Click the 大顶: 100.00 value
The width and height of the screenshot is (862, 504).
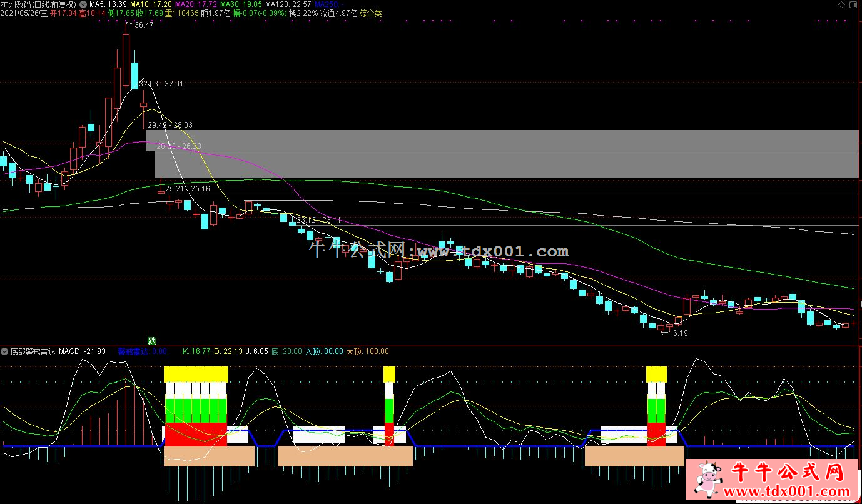click(x=368, y=351)
